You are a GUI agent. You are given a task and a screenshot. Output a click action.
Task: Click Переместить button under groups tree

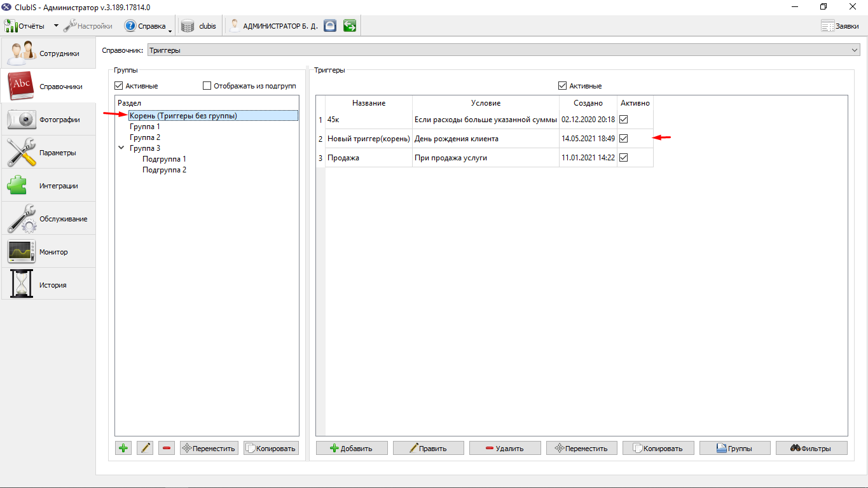pyautogui.click(x=209, y=449)
